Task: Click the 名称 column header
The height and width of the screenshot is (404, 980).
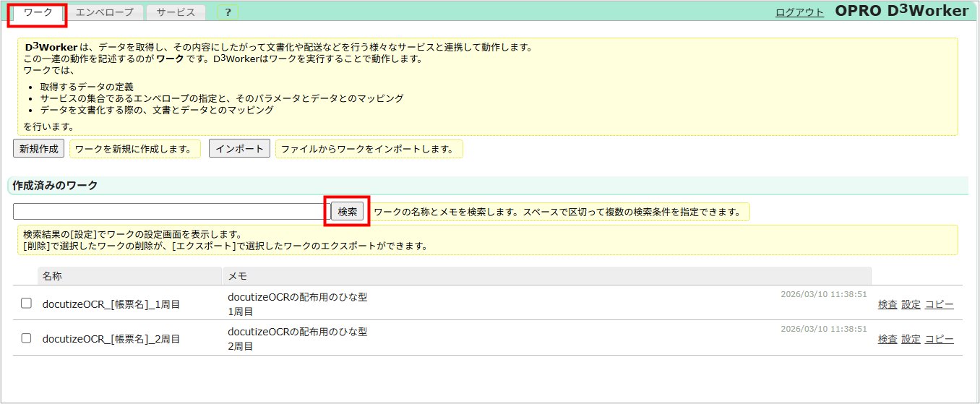Action: pyautogui.click(x=129, y=276)
